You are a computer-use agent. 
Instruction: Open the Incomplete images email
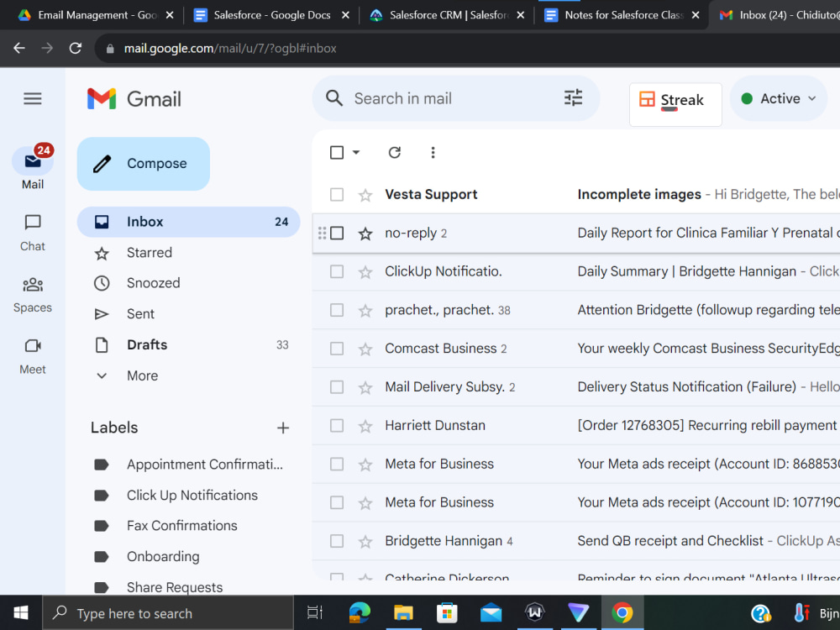576,195
